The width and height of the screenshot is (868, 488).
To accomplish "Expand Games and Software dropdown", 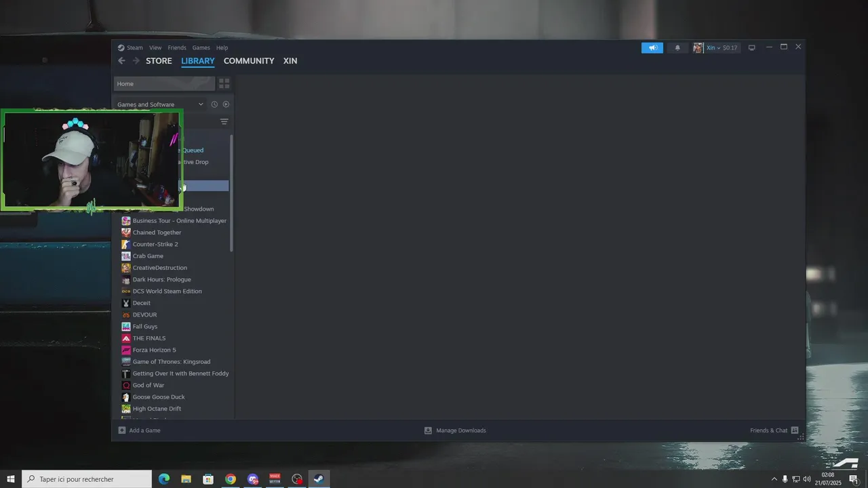I will (160, 104).
